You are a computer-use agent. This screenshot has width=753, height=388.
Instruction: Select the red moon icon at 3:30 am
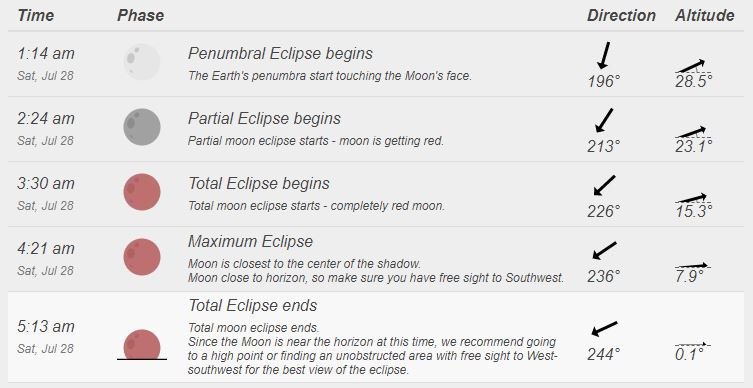[142, 192]
